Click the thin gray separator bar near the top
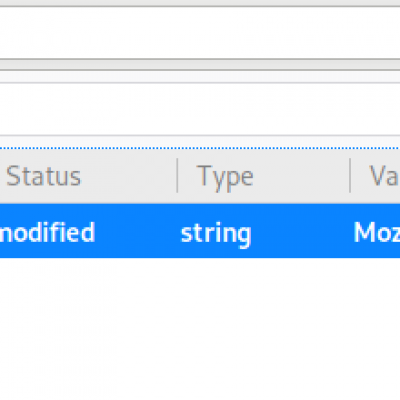 pyautogui.click(x=200, y=65)
